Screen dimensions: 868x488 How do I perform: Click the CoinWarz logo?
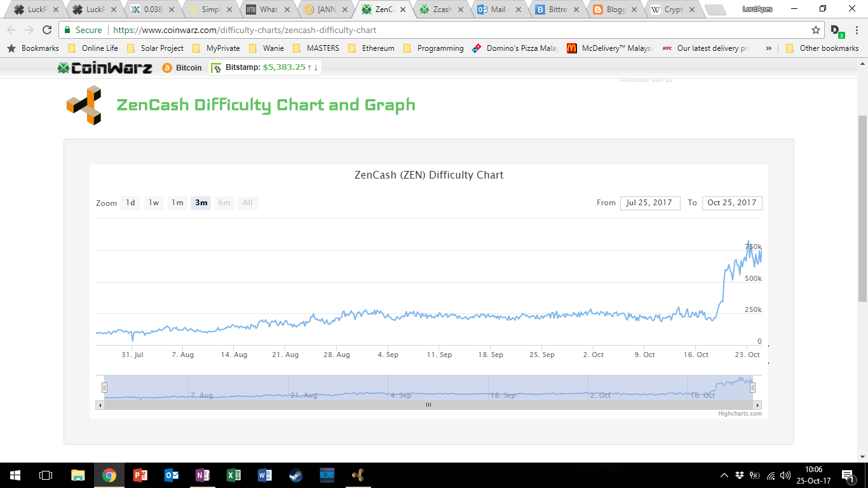tap(105, 68)
